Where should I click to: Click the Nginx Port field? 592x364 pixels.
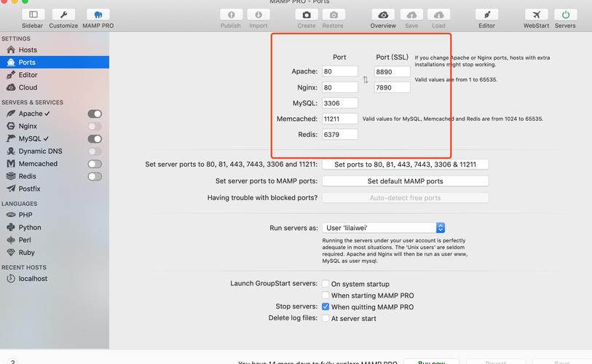[x=340, y=87]
